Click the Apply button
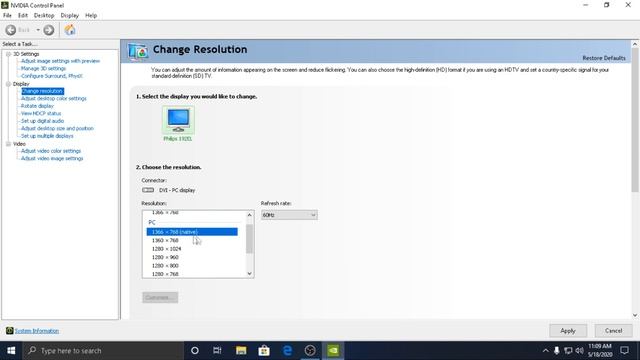 click(568, 331)
